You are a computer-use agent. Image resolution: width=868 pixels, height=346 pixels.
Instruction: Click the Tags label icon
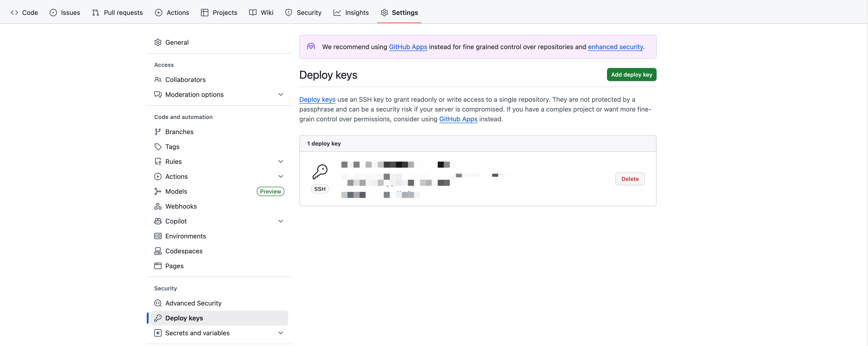coord(158,146)
